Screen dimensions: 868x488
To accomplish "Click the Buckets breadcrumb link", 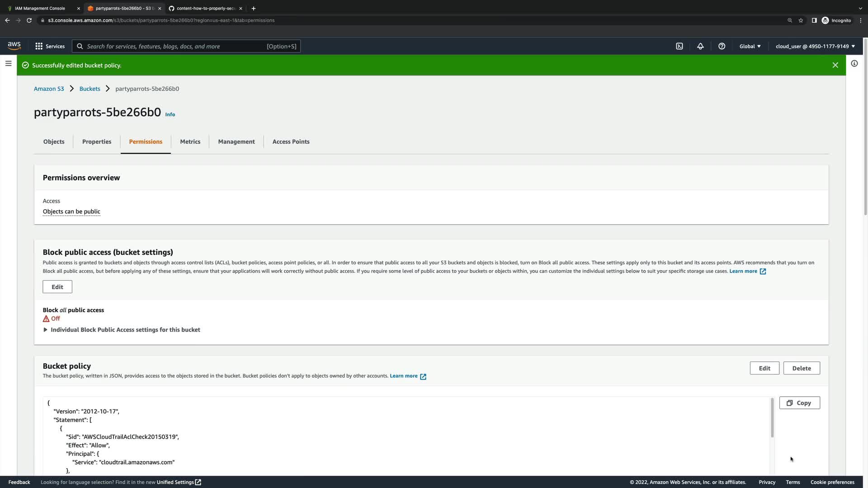I will (x=90, y=89).
